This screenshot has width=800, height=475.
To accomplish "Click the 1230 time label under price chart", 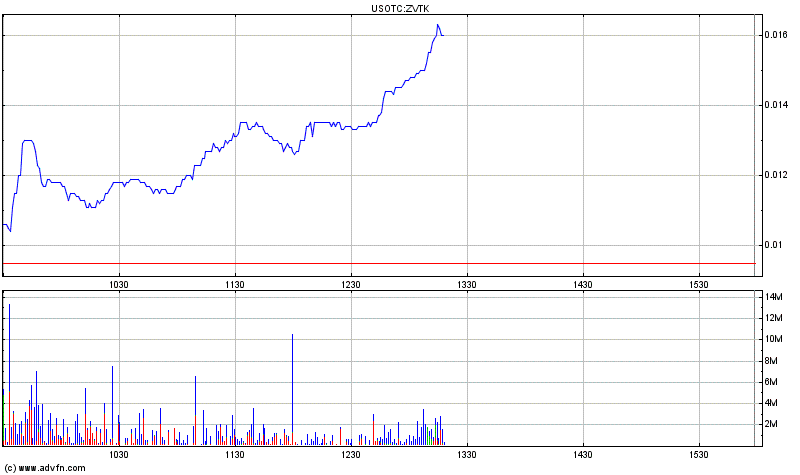I will pos(350,284).
